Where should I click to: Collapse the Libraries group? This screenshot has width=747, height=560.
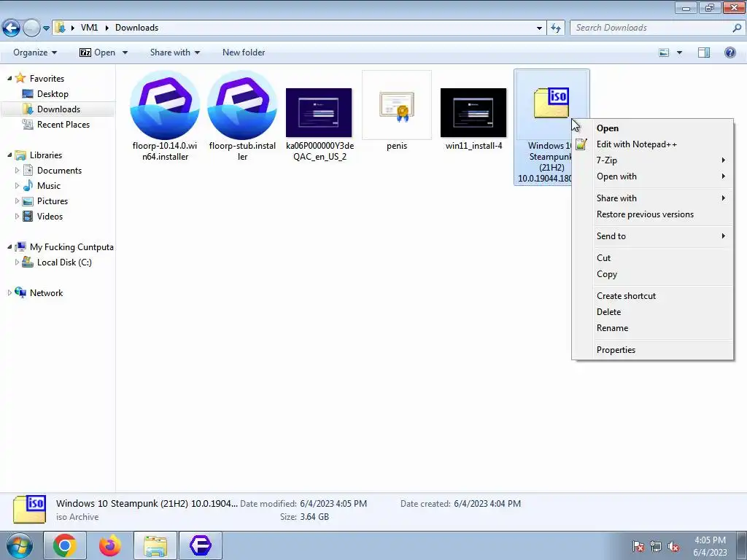9,155
